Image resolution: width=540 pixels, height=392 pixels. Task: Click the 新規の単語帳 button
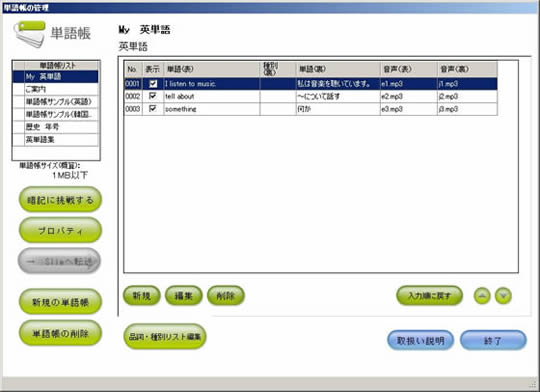60,302
